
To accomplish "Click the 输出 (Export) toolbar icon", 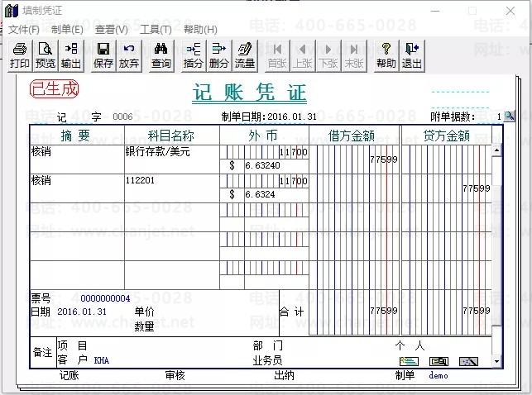I will [71, 56].
